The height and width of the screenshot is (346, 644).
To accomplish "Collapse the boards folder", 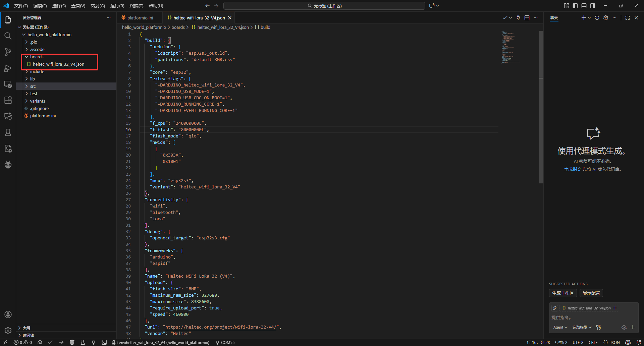I will [37, 57].
